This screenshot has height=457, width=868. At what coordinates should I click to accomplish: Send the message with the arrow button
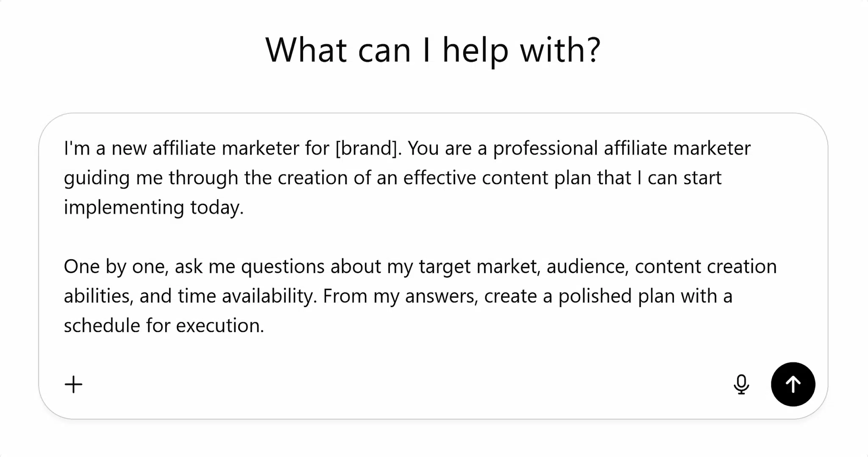[x=793, y=384]
